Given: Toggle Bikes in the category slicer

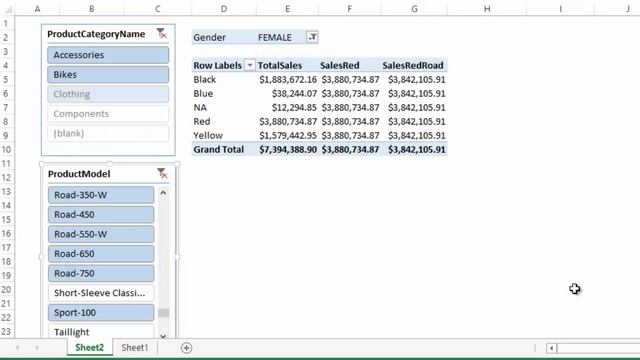Looking at the screenshot, I should tap(108, 74).
